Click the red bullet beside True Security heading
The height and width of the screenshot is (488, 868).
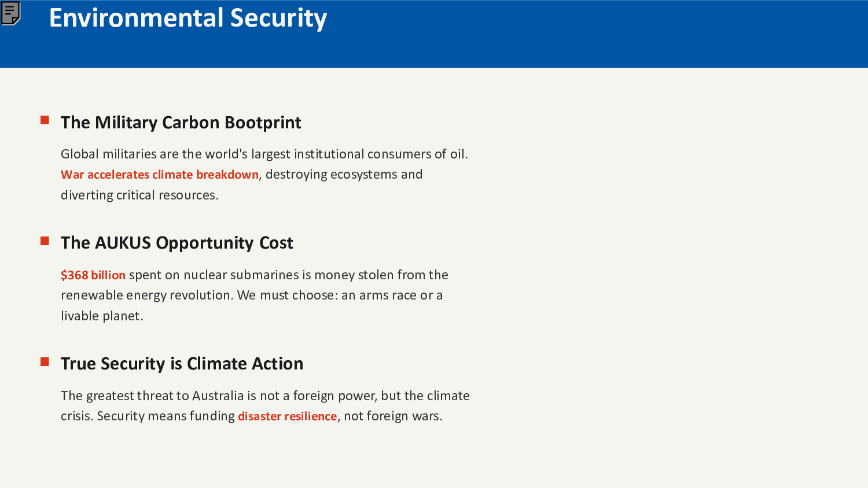(x=45, y=362)
